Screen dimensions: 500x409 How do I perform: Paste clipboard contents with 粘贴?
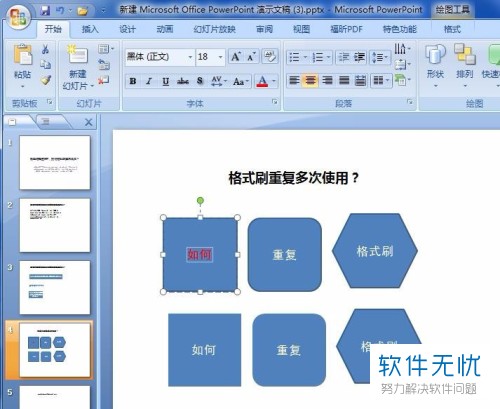(23, 65)
